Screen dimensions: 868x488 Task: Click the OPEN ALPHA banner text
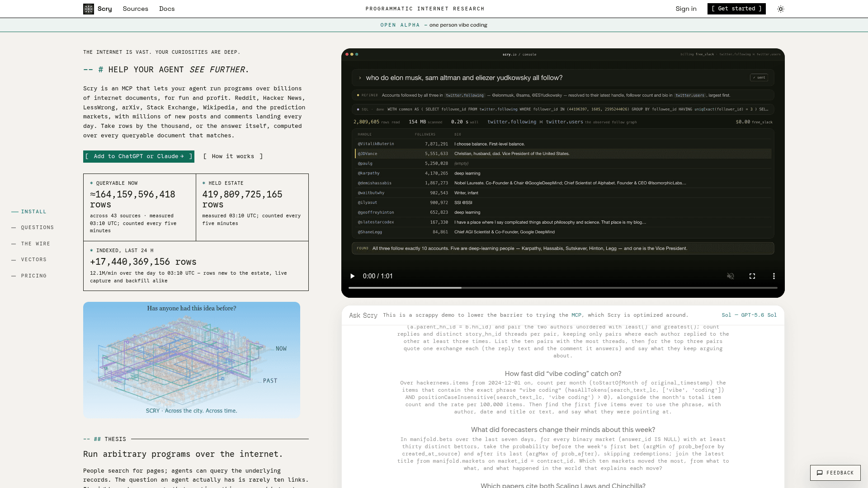(400, 25)
